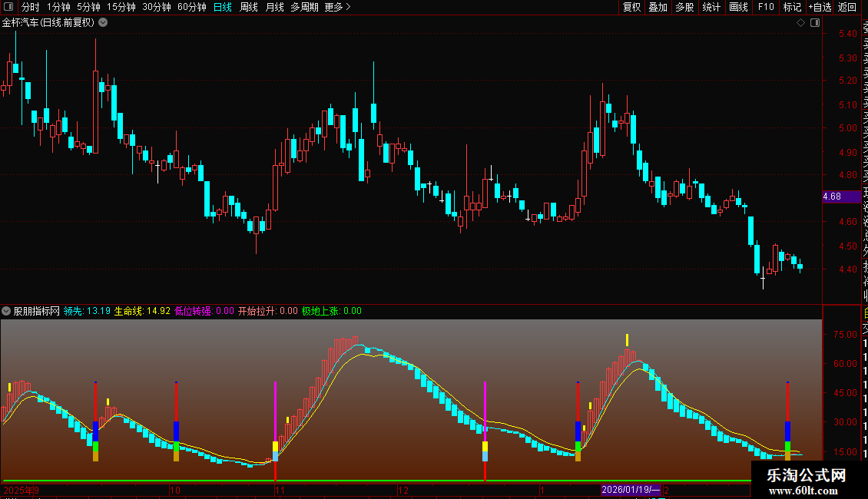
Task: Select the 日线 daily tab
Action: 223,7
